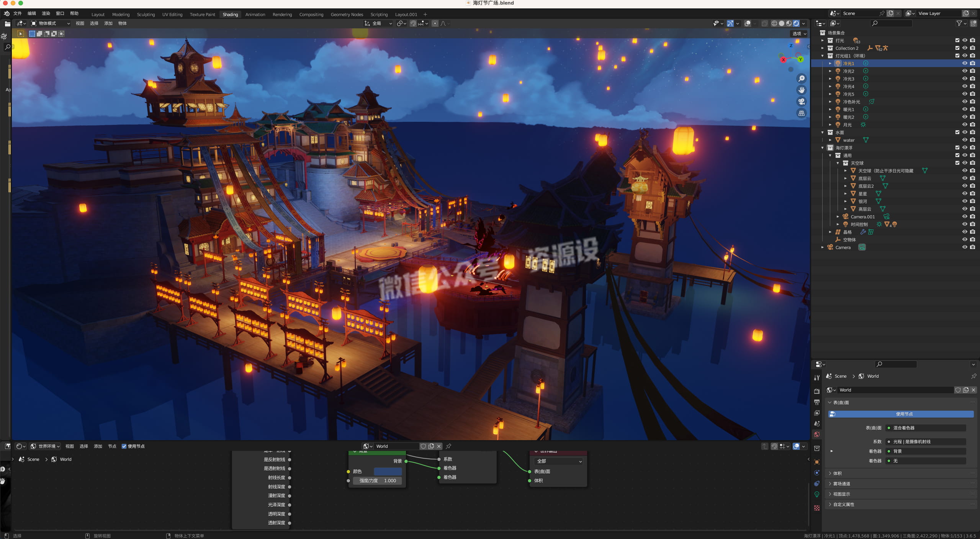Open the Output properties tab

click(x=817, y=402)
